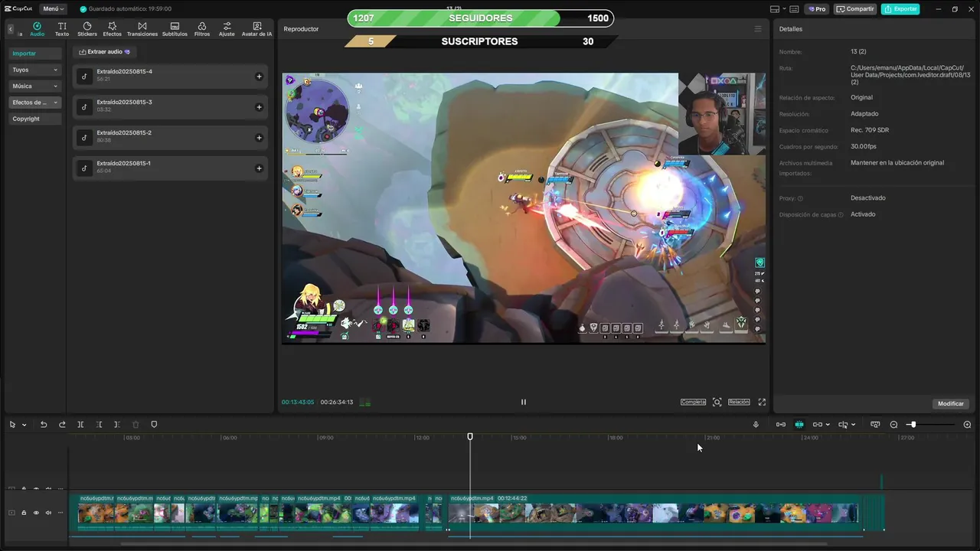Expand the pointer tool mode dropdown
The width and height of the screenshot is (980, 551).
(24, 425)
